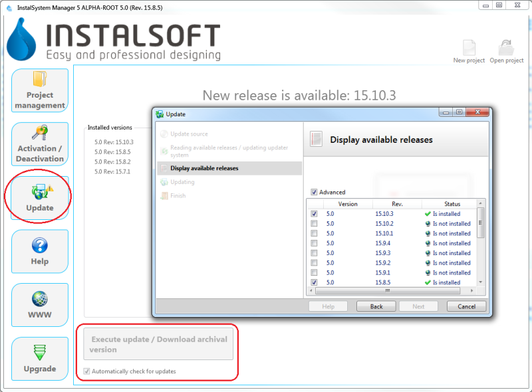This screenshot has height=392, width=532.
Task: Sort releases by Version column header
Action: click(x=348, y=204)
